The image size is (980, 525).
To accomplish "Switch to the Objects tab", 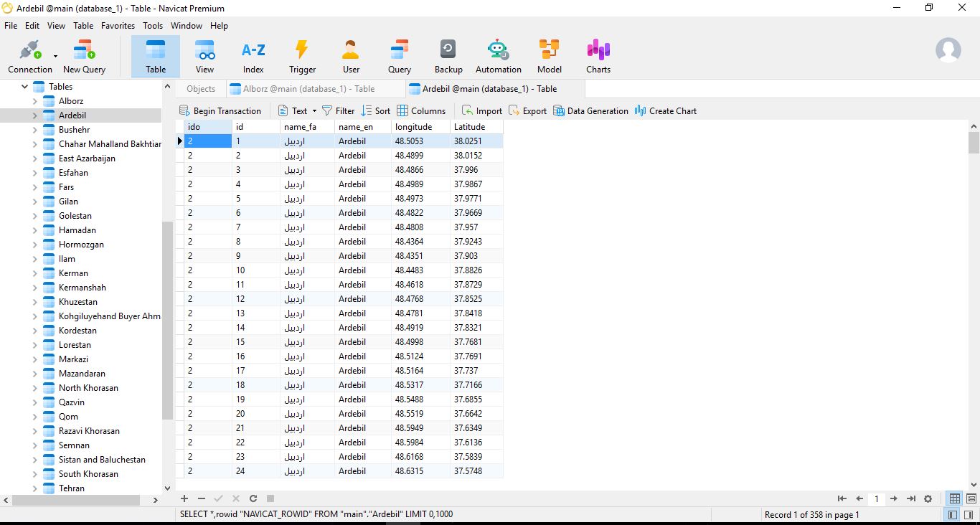I will (x=201, y=89).
